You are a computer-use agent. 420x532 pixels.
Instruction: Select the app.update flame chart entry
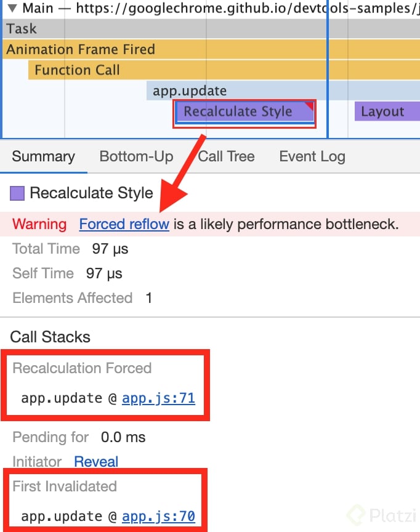pyautogui.click(x=246, y=91)
